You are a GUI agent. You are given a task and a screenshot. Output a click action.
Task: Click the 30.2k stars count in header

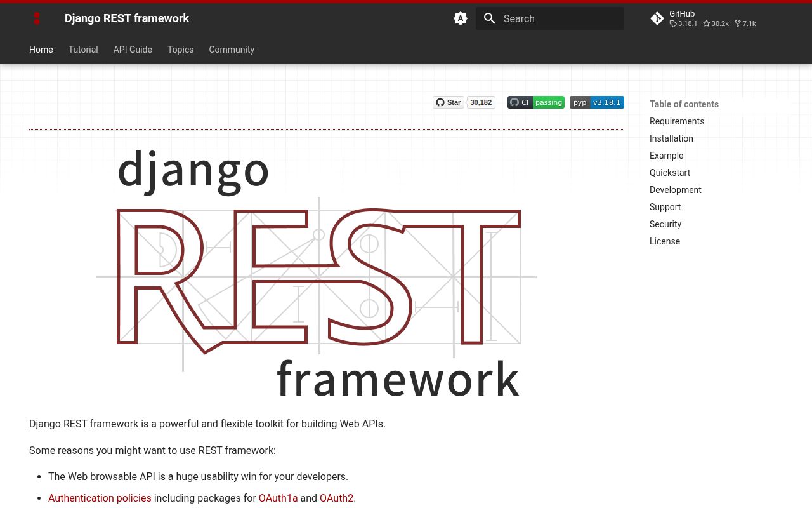(716, 23)
